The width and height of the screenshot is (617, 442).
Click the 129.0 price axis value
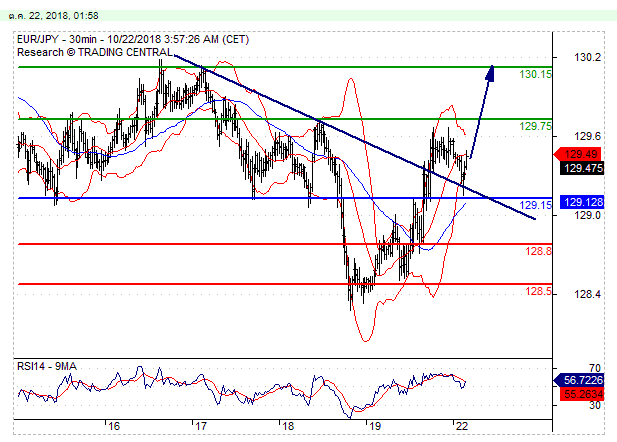pyautogui.click(x=587, y=215)
